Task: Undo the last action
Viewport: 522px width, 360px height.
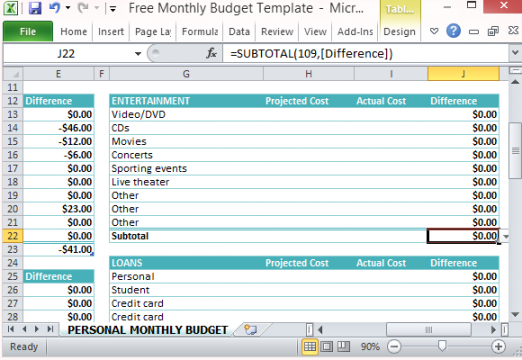Action: pyautogui.click(x=55, y=7)
